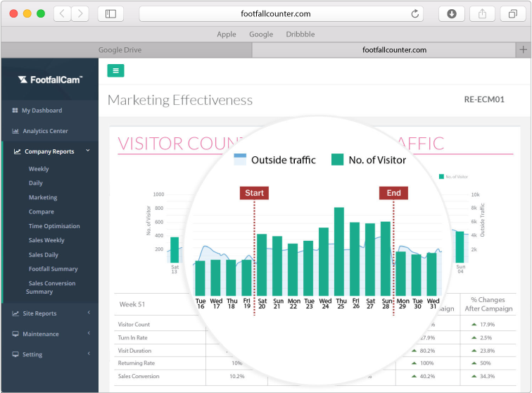Screen dimensions: 532x393
Task: Open My Dashboard in sidebar
Action: 42,111
